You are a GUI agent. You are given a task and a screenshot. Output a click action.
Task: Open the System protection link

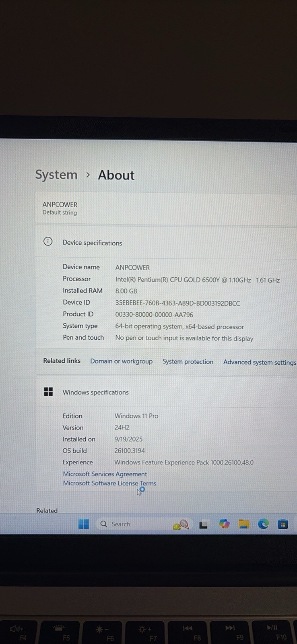(x=188, y=361)
